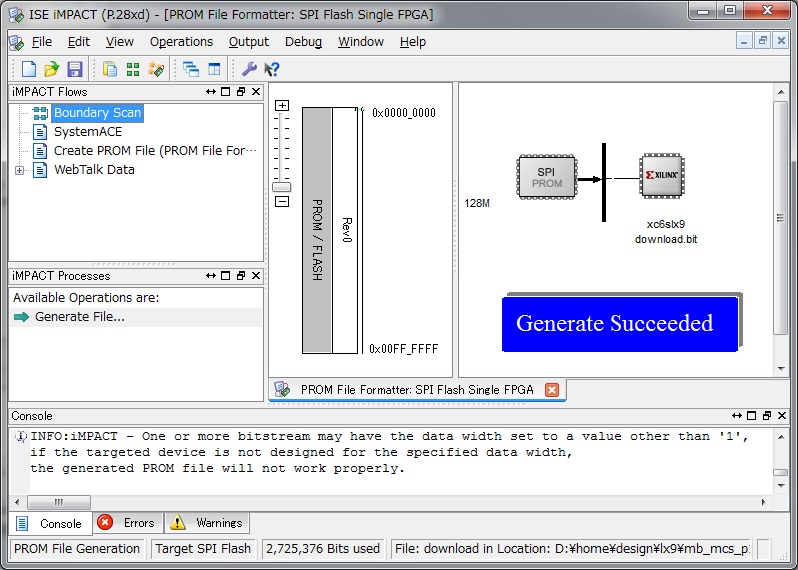Image resolution: width=798 pixels, height=570 pixels.
Task: Click the SPI PROM chip icon
Action: 547,177
